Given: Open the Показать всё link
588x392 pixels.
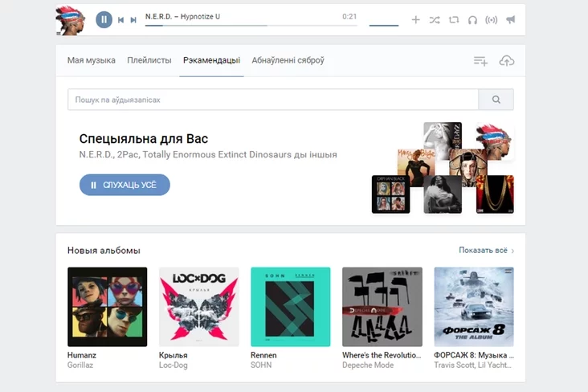Looking at the screenshot, I should [x=486, y=250].
